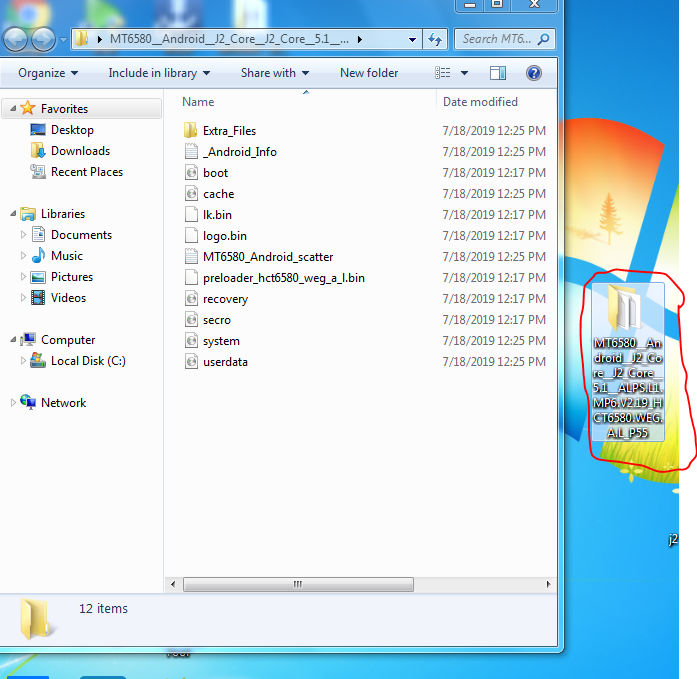Click the New folder button
697x679 pixels.
coord(369,73)
